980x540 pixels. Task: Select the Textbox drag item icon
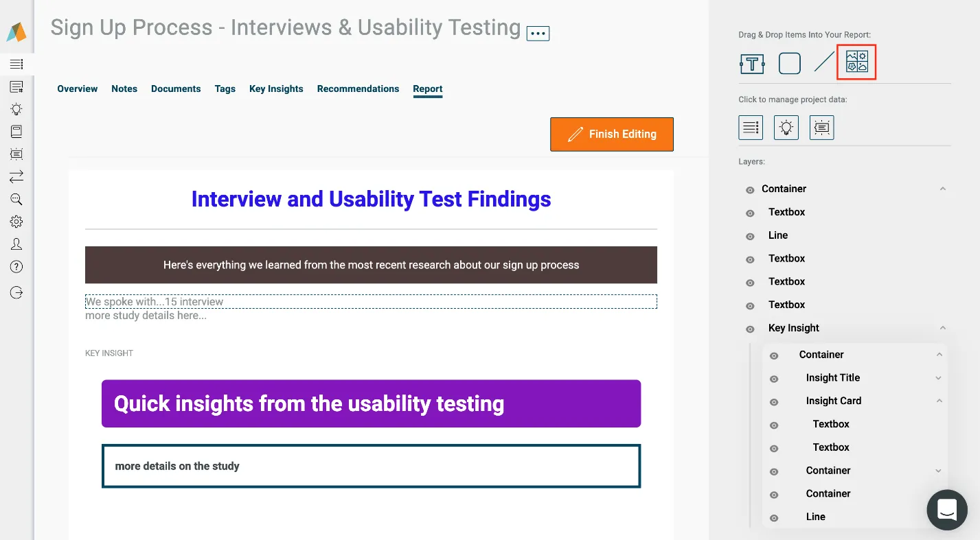tap(752, 64)
